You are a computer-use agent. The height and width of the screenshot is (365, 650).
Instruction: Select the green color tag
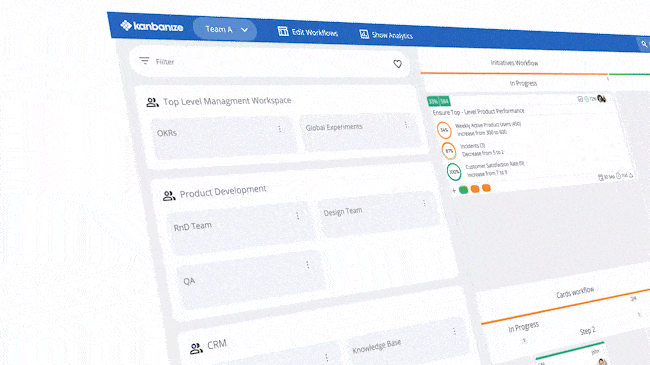coord(463,190)
